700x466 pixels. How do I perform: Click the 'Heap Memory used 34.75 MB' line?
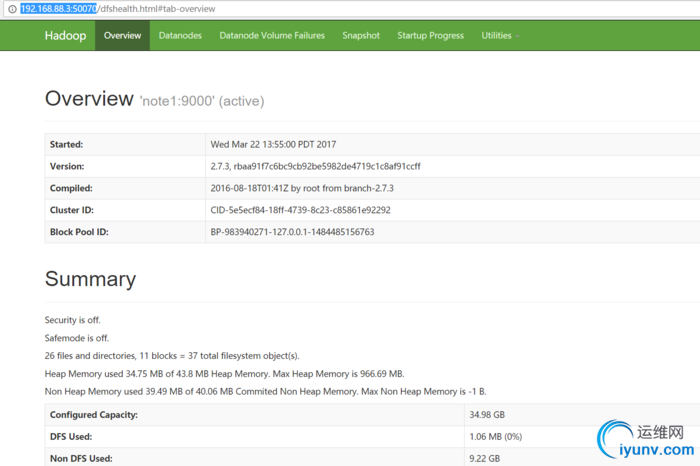[225, 374]
